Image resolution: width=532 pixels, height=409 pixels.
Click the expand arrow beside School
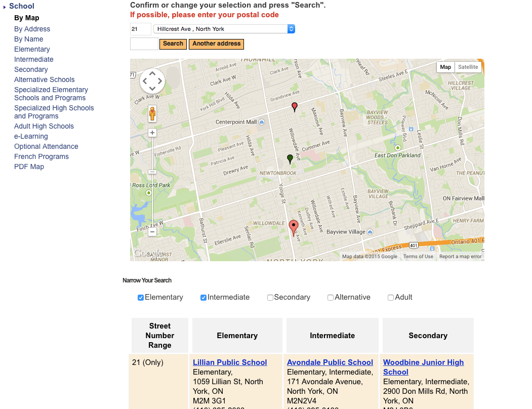pyautogui.click(x=5, y=7)
